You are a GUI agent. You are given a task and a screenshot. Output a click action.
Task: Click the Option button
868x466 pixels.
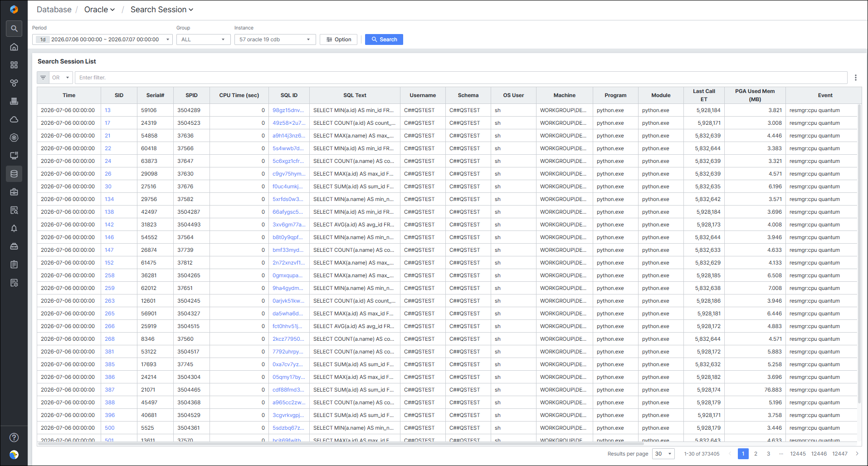tap(339, 39)
